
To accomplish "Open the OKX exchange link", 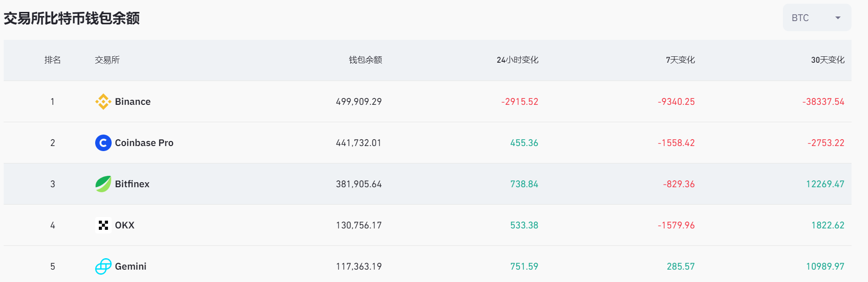I will tap(124, 225).
